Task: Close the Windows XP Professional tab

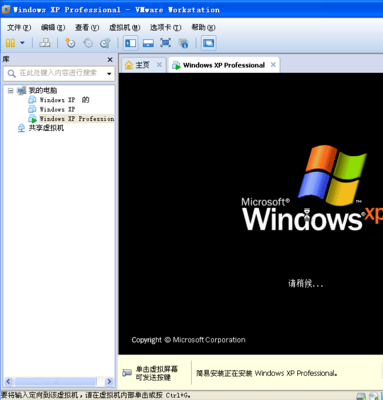Action: pos(273,65)
